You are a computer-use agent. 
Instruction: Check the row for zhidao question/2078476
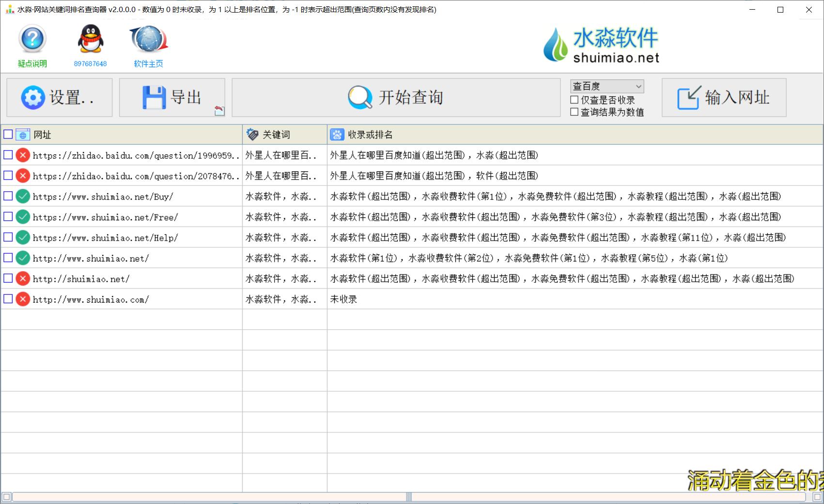coord(8,175)
